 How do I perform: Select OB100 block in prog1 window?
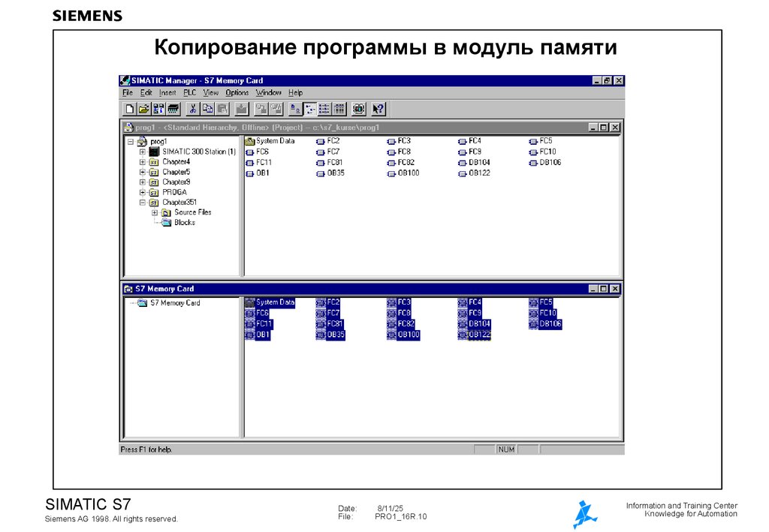(x=403, y=173)
